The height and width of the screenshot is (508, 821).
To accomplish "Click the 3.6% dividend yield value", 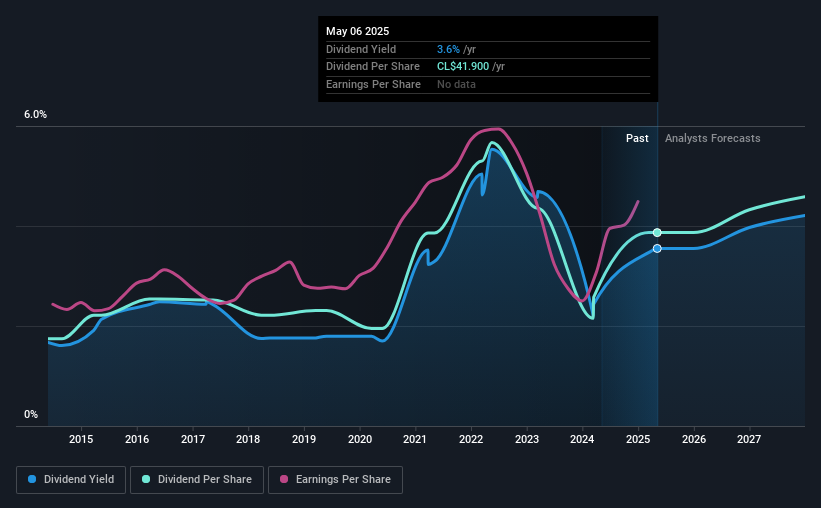I will pyautogui.click(x=448, y=49).
